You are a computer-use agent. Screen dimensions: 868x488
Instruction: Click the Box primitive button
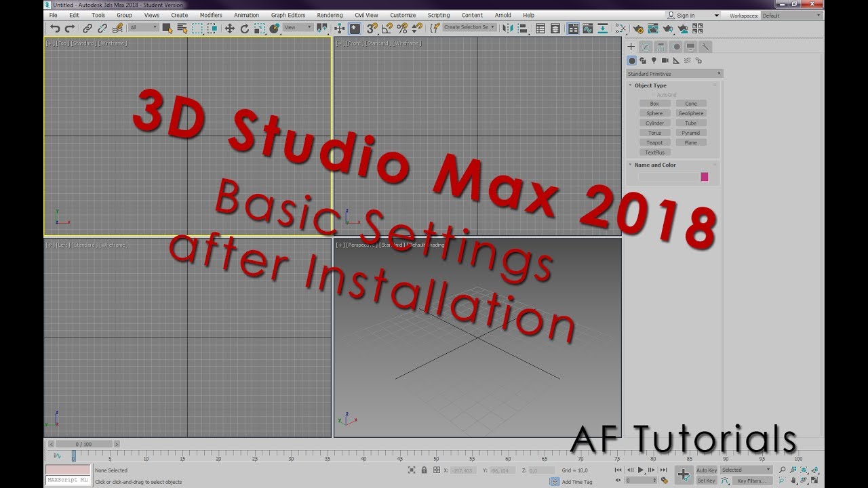point(654,104)
